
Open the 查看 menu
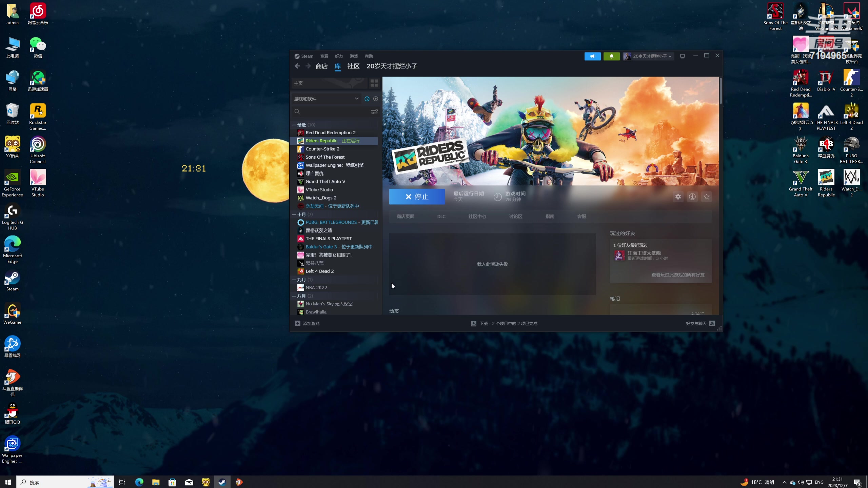pyautogui.click(x=324, y=56)
